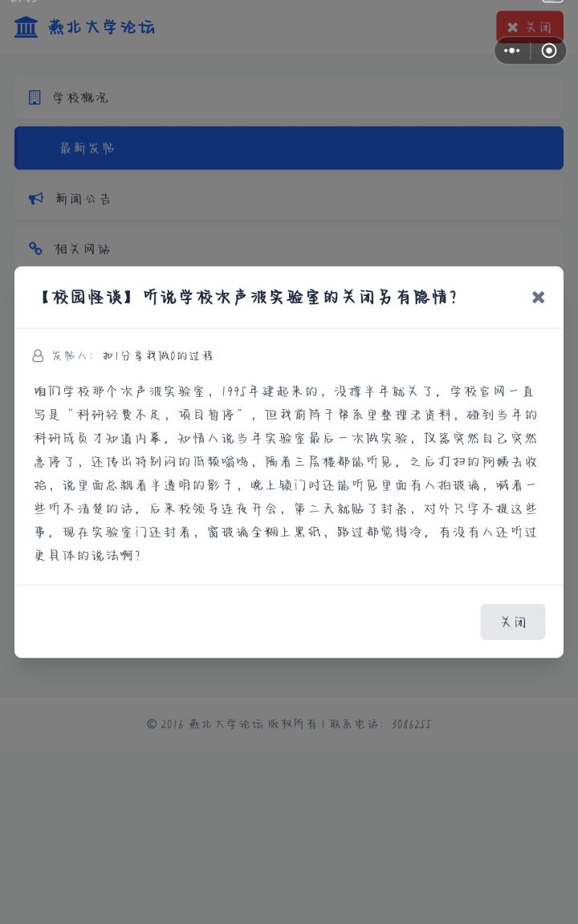Select the highlighted 最新发帖 menu item

[x=289, y=148]
